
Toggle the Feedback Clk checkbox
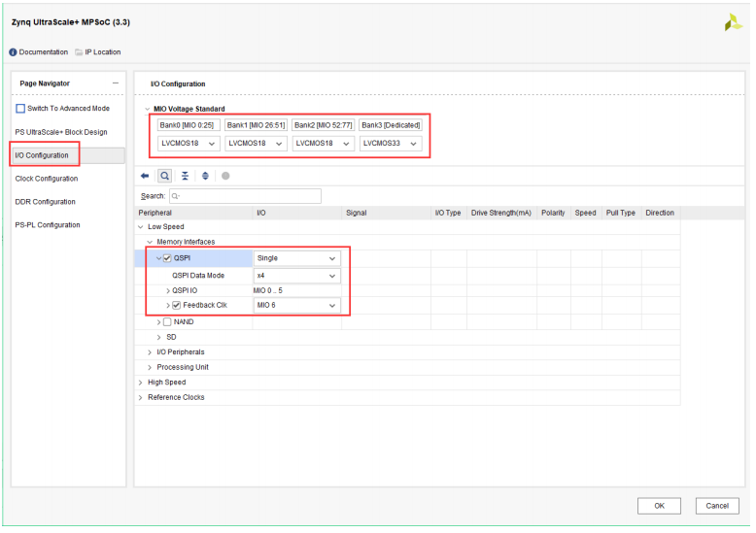(177, 306)
